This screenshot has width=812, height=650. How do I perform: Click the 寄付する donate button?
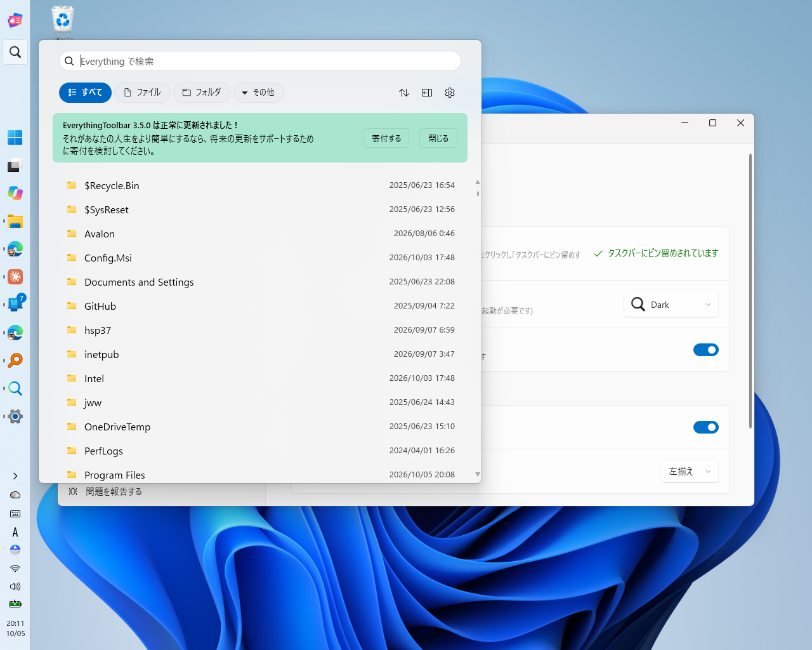tap(386, 138)
